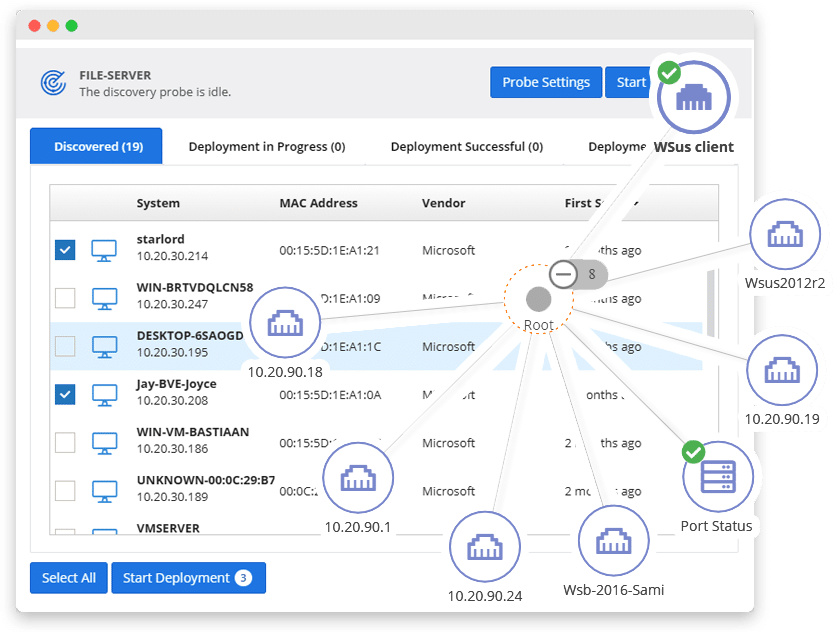This screenshot has width=834, height=634.
Task: Switch to Deployment in Progress tab
Action: point(267,147)
